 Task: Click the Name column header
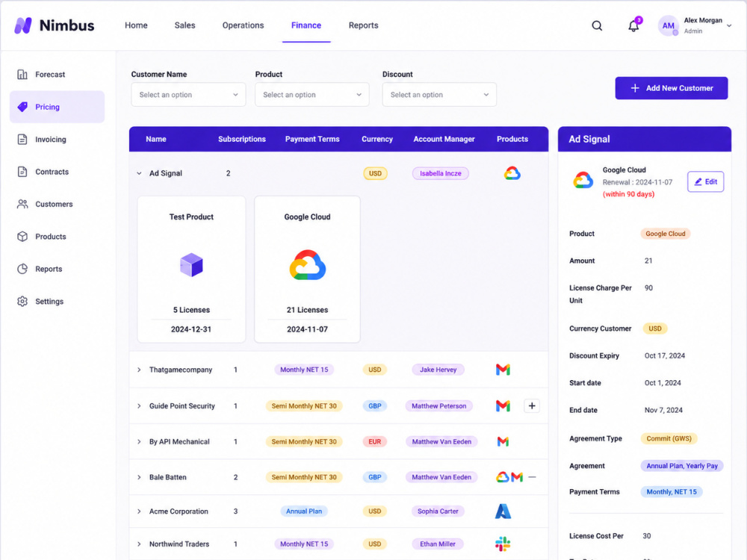point(156,139)
